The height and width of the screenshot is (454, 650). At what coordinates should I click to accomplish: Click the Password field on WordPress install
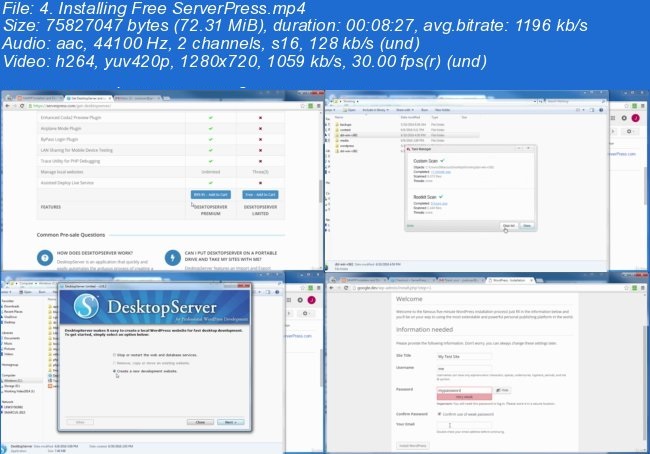[x=464, y=390]
